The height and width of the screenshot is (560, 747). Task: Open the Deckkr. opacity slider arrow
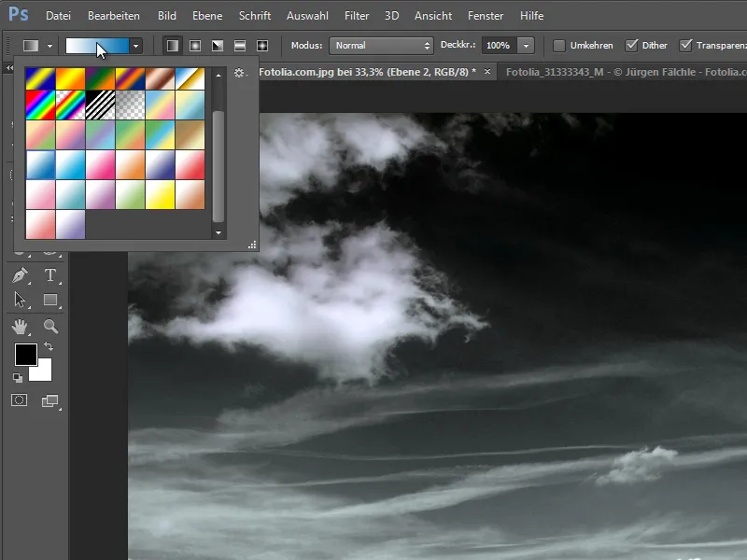[526, 46]
